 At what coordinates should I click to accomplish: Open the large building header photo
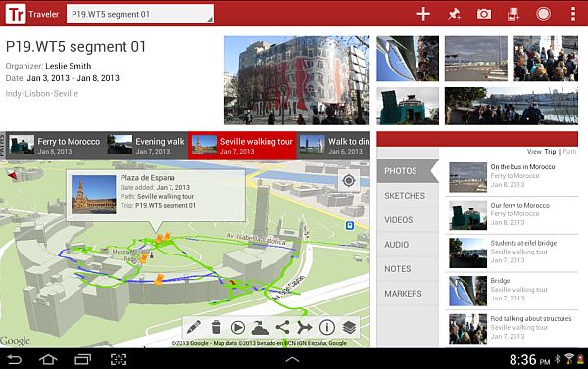click(297, 80)
